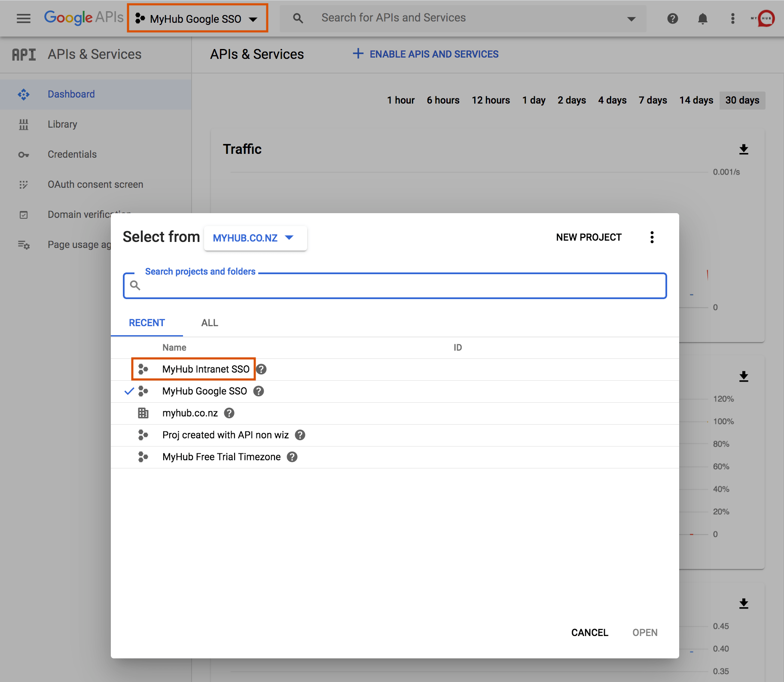
Task: Select the 4 days time range
Action: pos(612,100)
